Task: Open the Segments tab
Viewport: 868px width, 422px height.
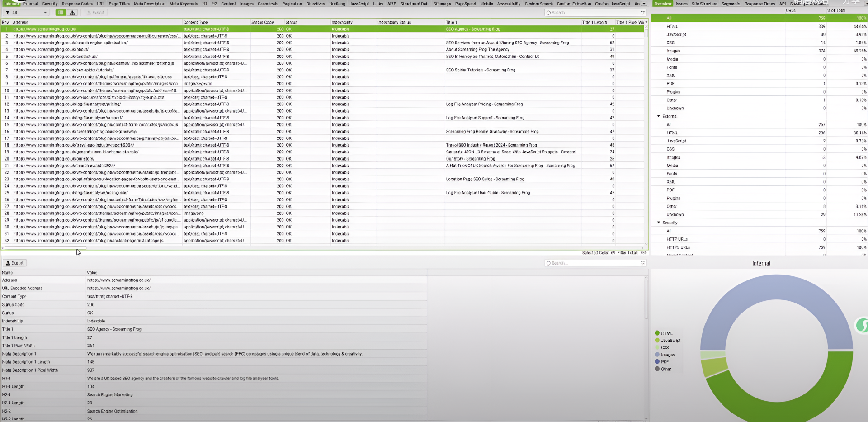Action: (731, 4)
